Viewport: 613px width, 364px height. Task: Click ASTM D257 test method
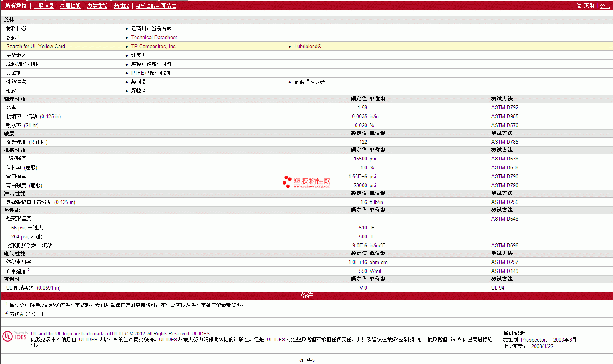tap(505, 262)
